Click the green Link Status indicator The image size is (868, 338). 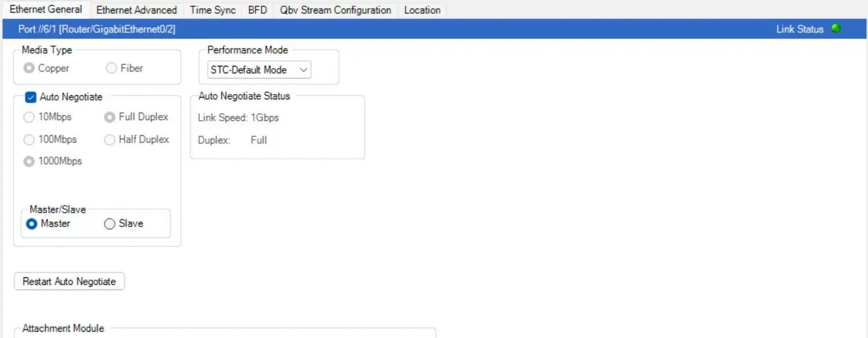pyautogui.click(x=835, y=28)
